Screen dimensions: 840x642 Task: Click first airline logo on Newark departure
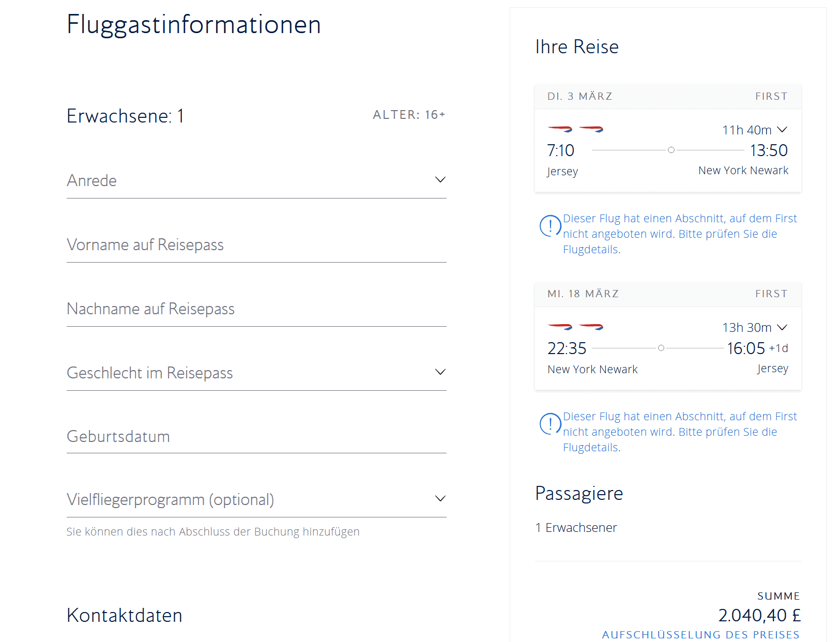point(560,326)
